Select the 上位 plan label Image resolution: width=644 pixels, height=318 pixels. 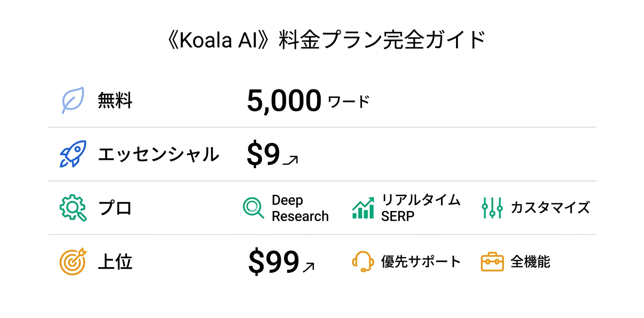[115, 262]
